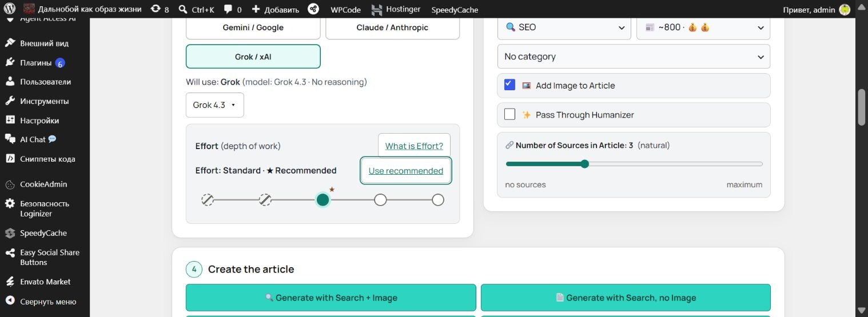
Task: Adjust Number of Sources slider handle
Action: [584, 164]
